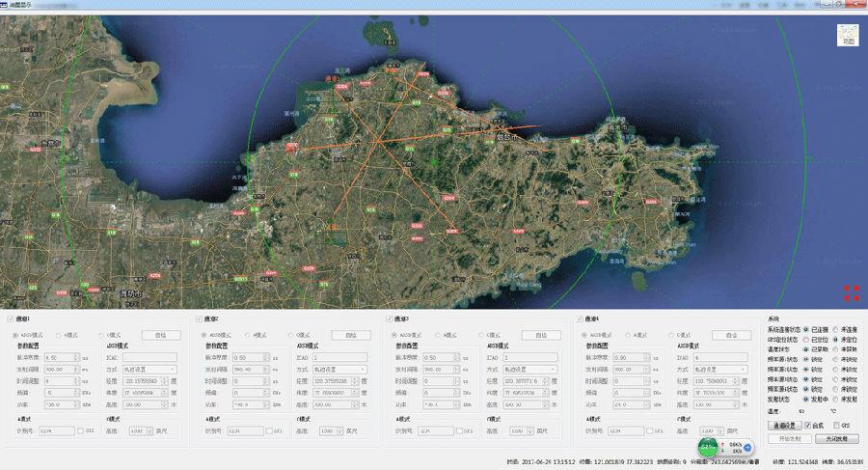Click the red fullscreen arrows icon on map
This screenshot has width=868, height=470.
click(852, 293)
